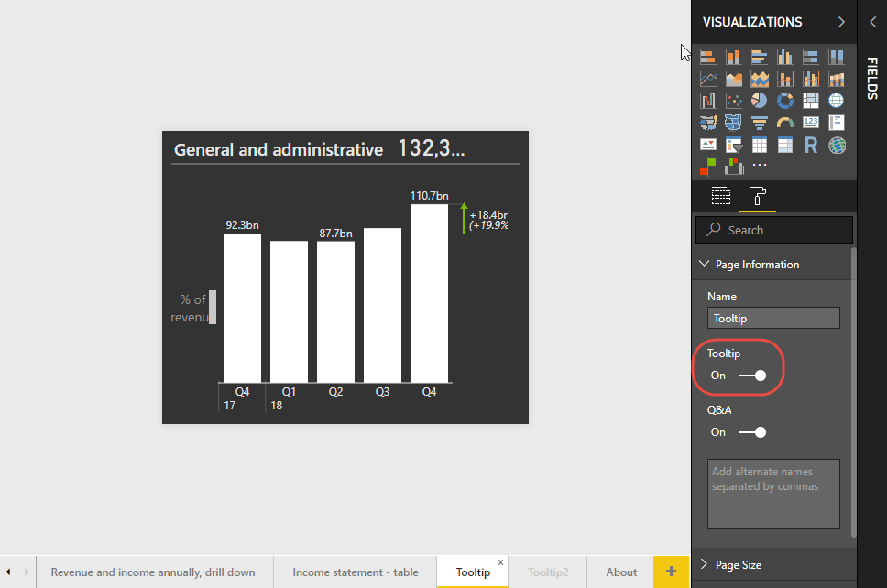Open the About page tab
The image size is (887, 588).
(x=621, y=572)
